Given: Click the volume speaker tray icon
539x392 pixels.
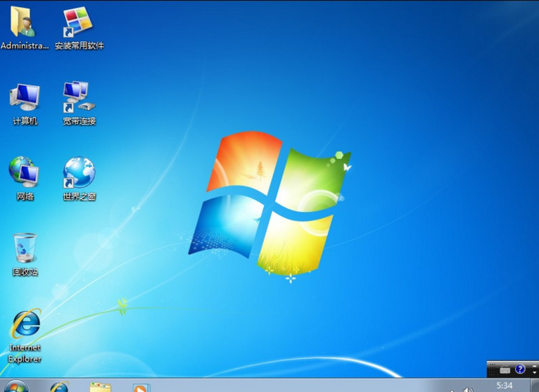Looking at the screenshot, I should (467, 390).
